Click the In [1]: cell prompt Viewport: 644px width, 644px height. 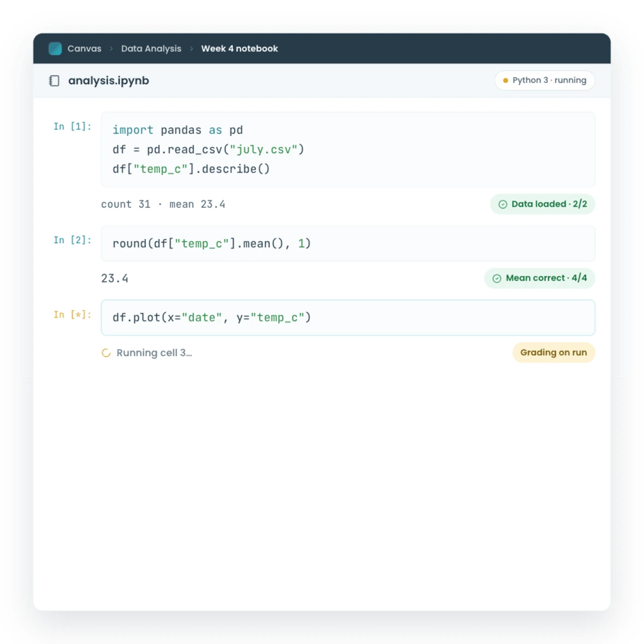[72, 127]
